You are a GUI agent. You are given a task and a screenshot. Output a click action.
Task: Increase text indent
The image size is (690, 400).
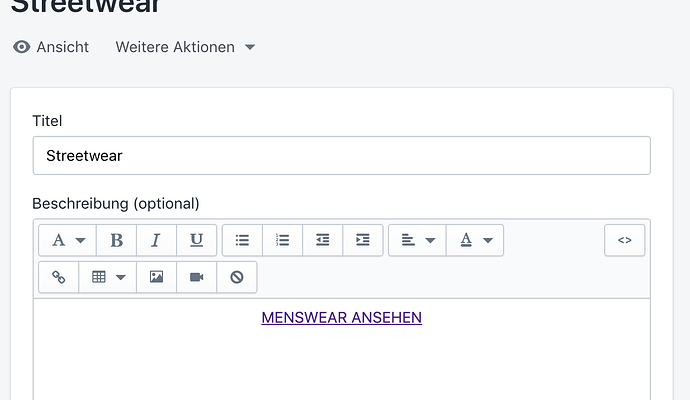coord(362,240)
